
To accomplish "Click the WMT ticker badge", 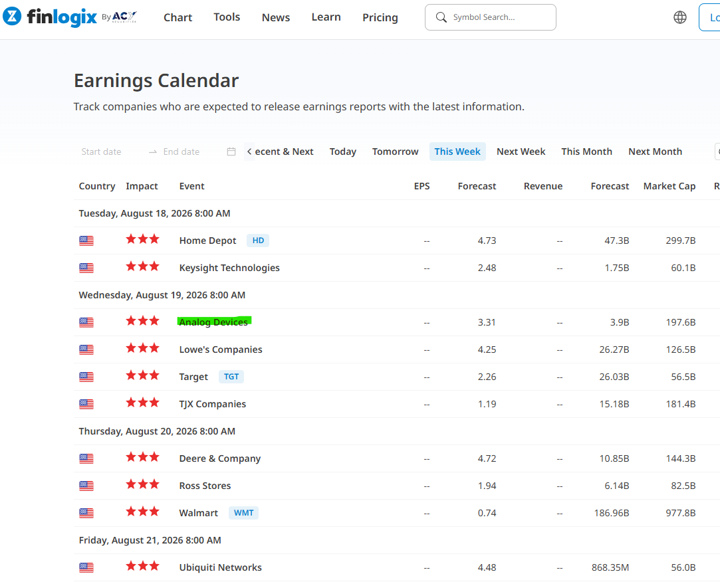I will pos(243,513).
